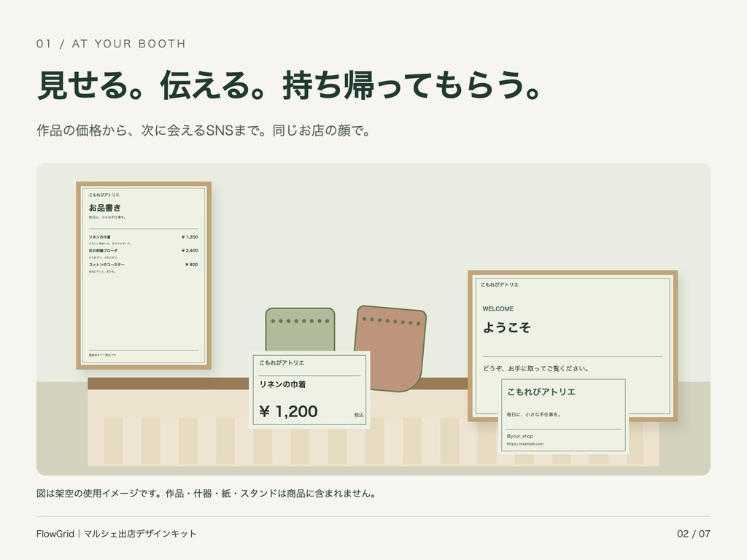Click the WELCOME label on the welcome poster
Viewport: 747px width, 560px height.
point(498,308)
